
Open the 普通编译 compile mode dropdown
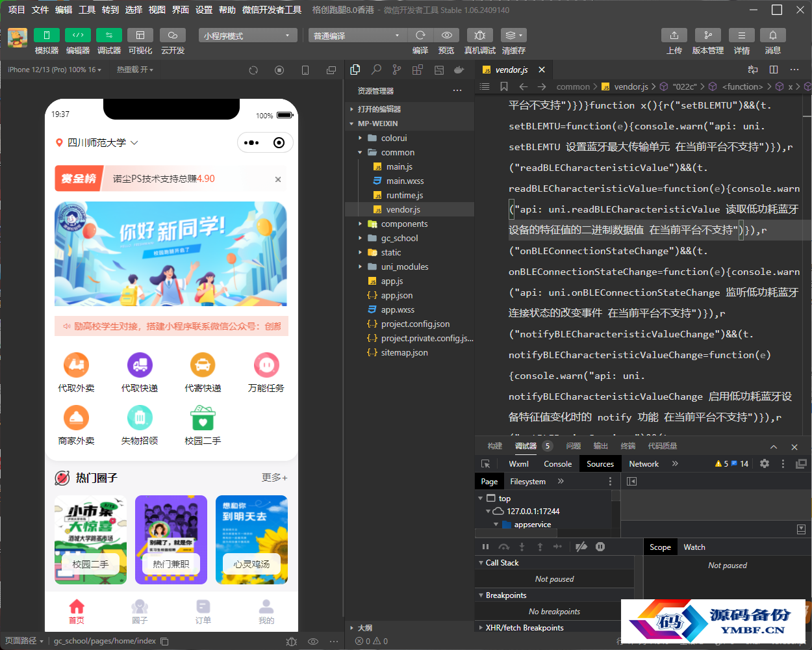click(357, 35)
